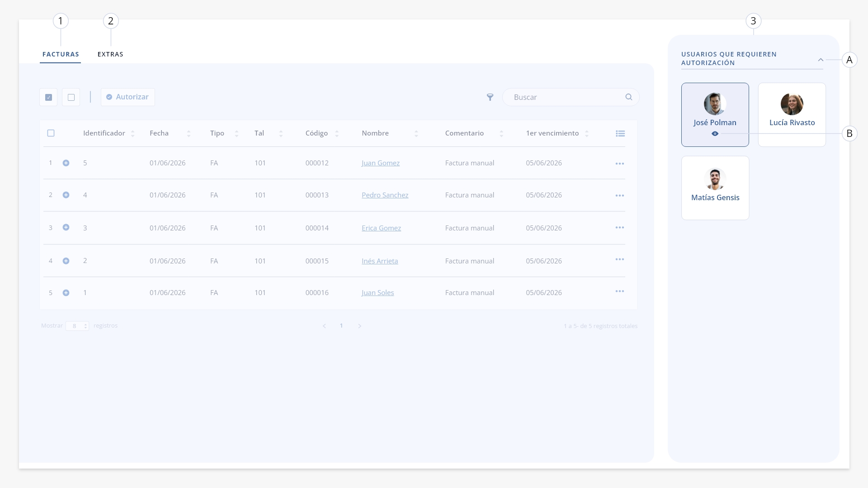Expand row 000015 with plus icon
The width and height of the screenshot is (868, 488).
coord(66,261)
